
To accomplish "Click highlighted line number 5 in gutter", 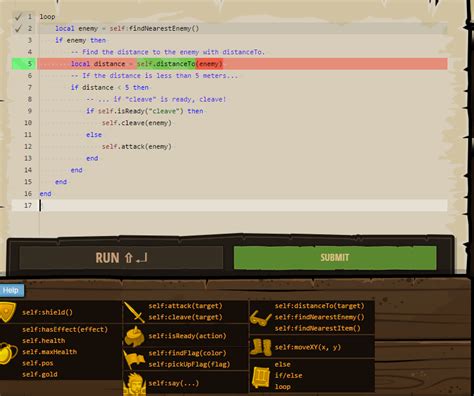I will click(25, 64).
